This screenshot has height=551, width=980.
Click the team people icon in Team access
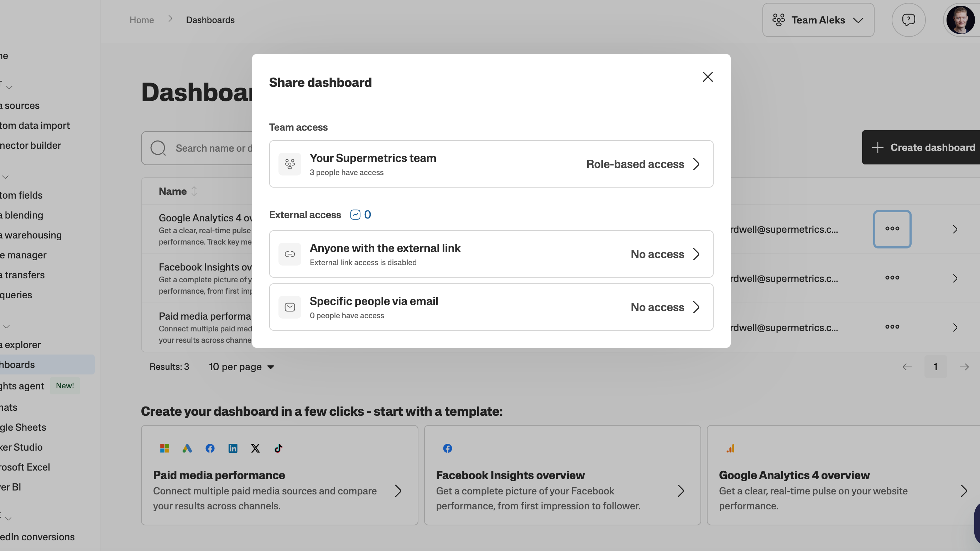pos(290,164)
